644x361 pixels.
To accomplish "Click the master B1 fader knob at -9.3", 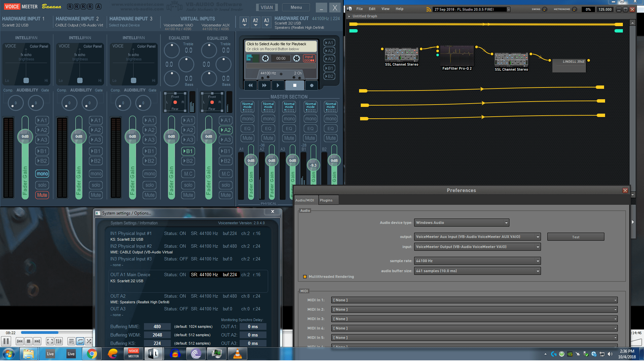I will [313, 165].
